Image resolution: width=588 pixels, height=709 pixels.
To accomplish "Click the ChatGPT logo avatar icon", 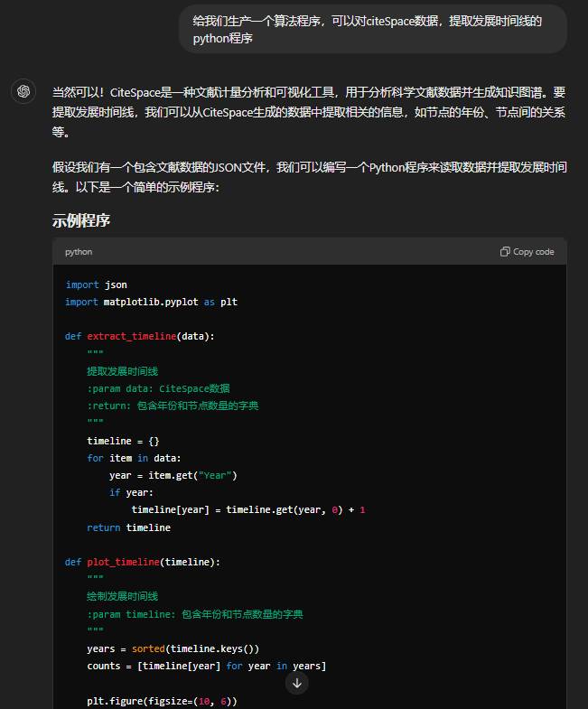I will point(23,91).
